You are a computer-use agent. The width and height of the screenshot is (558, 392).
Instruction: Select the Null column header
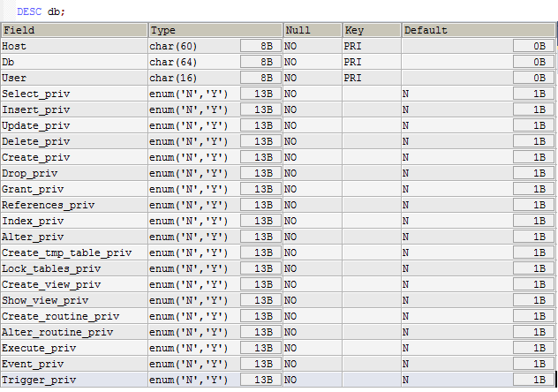pos(313,30)
